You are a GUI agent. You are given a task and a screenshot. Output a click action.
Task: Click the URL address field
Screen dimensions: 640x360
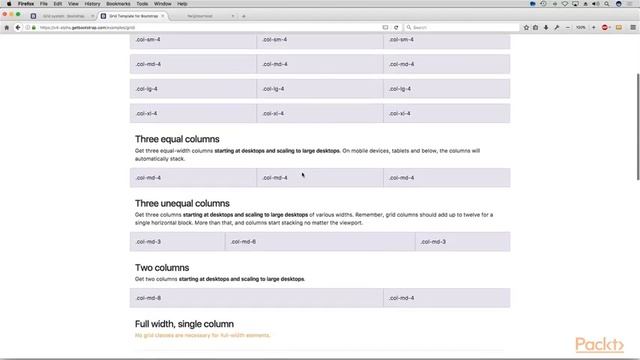click(x=208, y=27)
